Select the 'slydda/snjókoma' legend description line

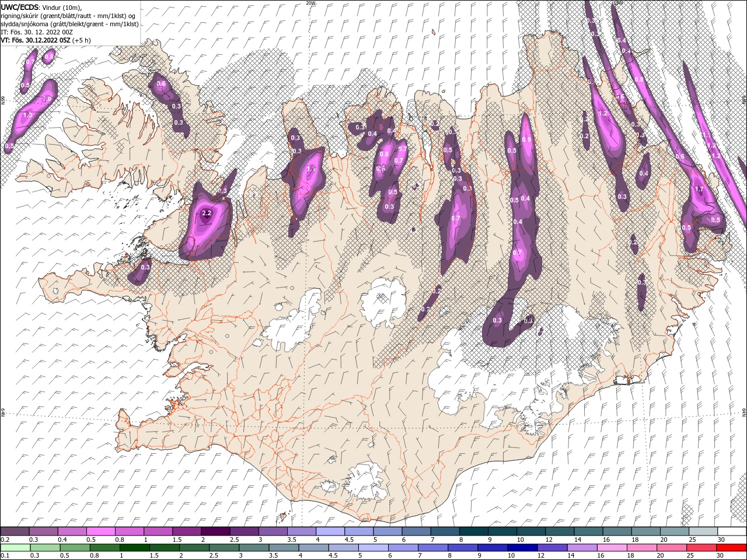[69, 24]
